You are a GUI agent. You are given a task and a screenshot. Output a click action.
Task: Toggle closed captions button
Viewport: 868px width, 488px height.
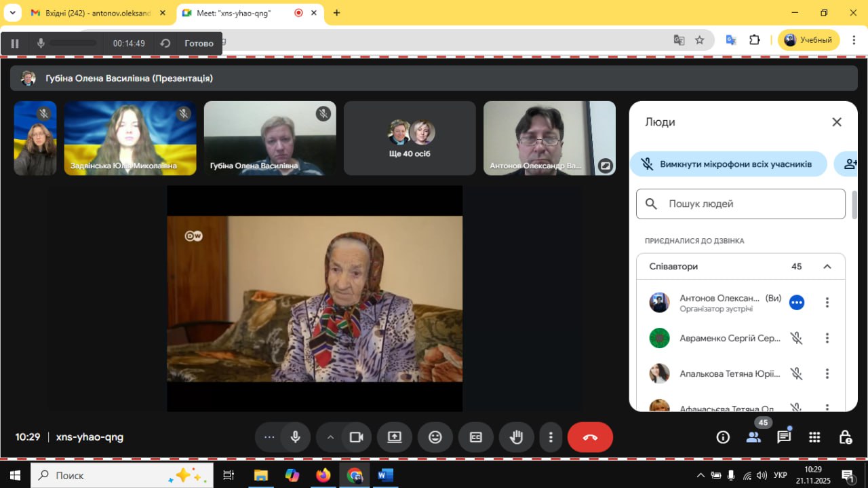(476, 437)
